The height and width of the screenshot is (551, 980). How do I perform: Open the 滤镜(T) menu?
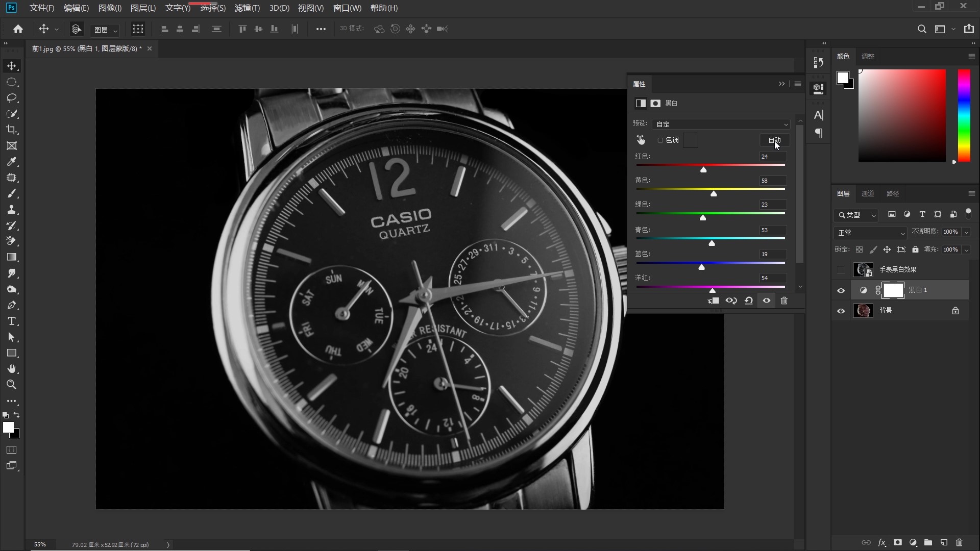point(247,8)
